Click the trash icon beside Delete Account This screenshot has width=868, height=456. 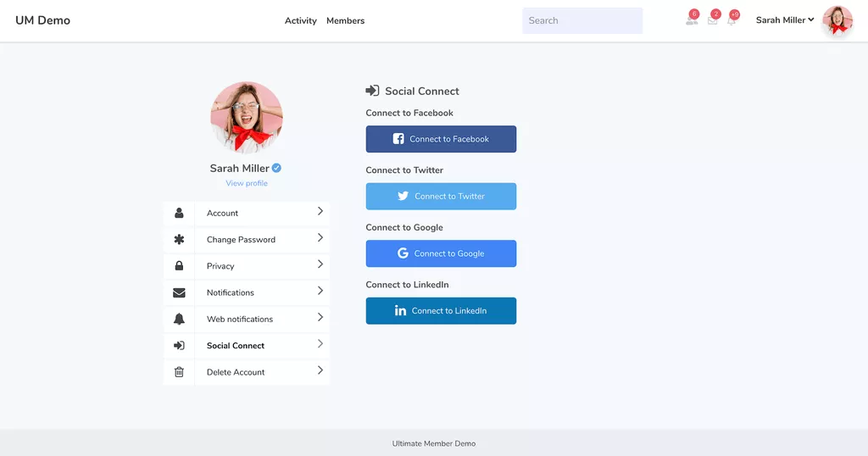[x=179, y=372]
